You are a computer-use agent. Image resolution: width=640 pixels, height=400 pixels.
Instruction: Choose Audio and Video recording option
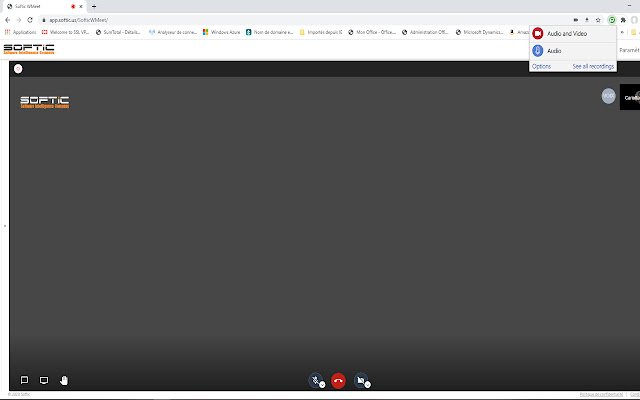[x=573, y=33]
